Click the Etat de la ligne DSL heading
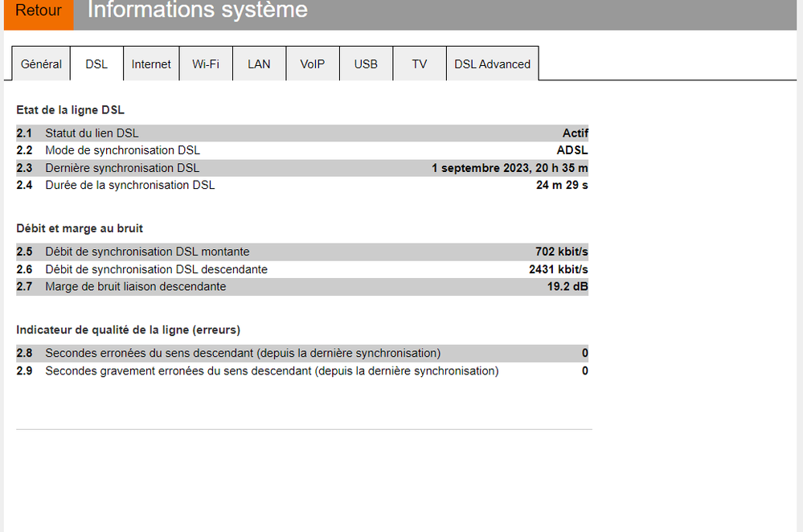Image resolution: width=803 pixels, height=532 pixels. click(70, 110)
